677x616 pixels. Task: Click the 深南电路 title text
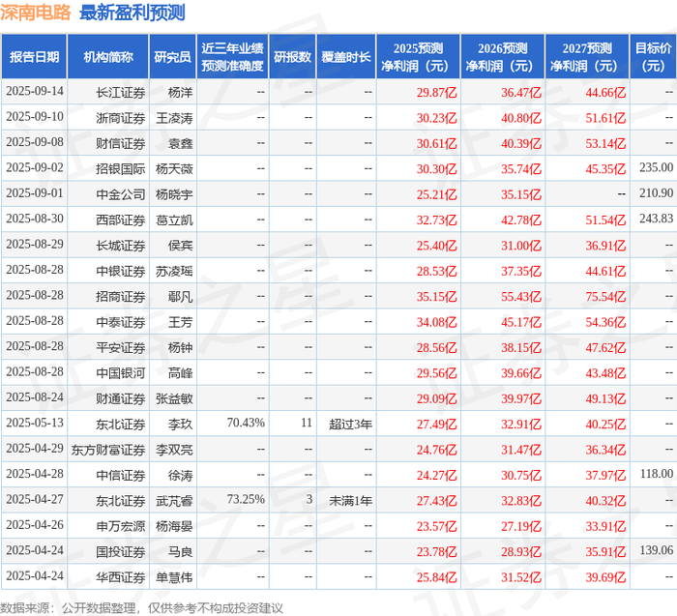[35, 13]
